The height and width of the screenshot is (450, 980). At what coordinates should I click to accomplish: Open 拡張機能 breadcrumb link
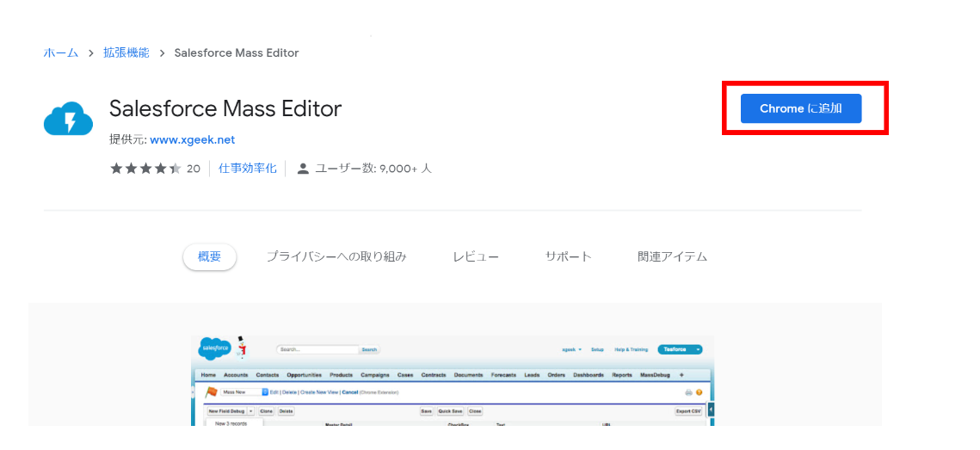tap(126, 52)
